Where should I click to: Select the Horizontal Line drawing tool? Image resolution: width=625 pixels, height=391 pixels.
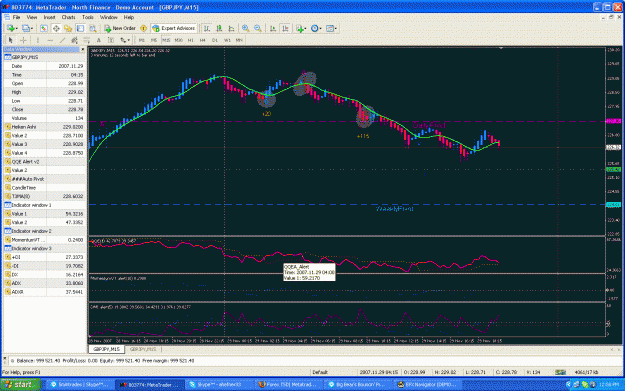pos(50,40)
